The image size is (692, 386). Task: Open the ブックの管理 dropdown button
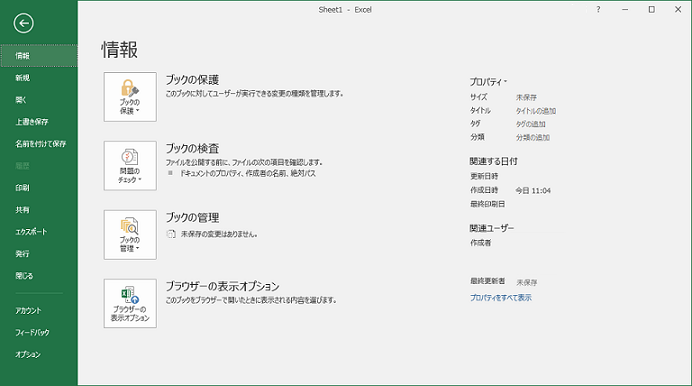130,235
